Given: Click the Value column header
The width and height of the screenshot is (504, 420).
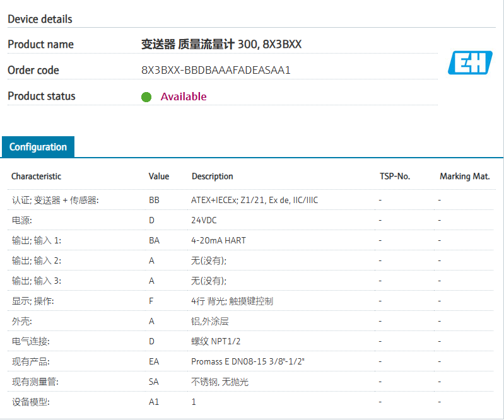Looking at the screenshot, I should 159,176.
